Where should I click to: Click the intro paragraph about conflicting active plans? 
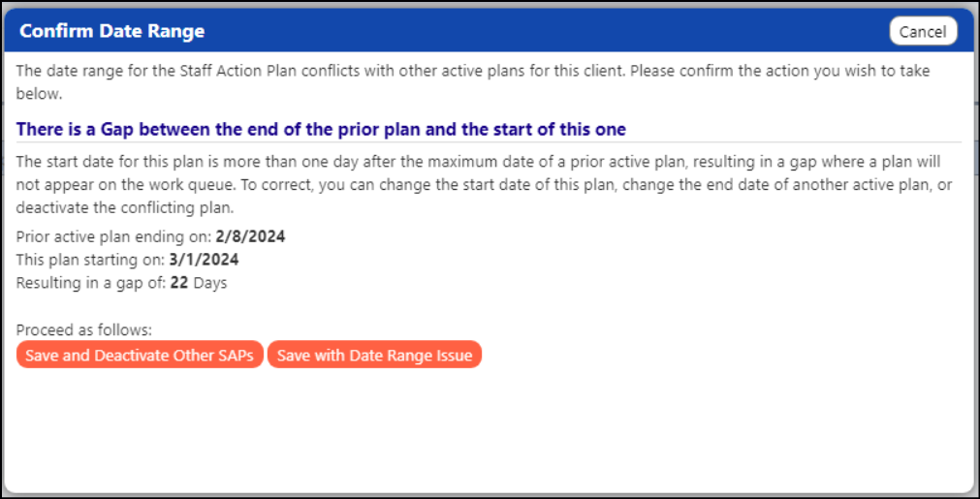473,83
